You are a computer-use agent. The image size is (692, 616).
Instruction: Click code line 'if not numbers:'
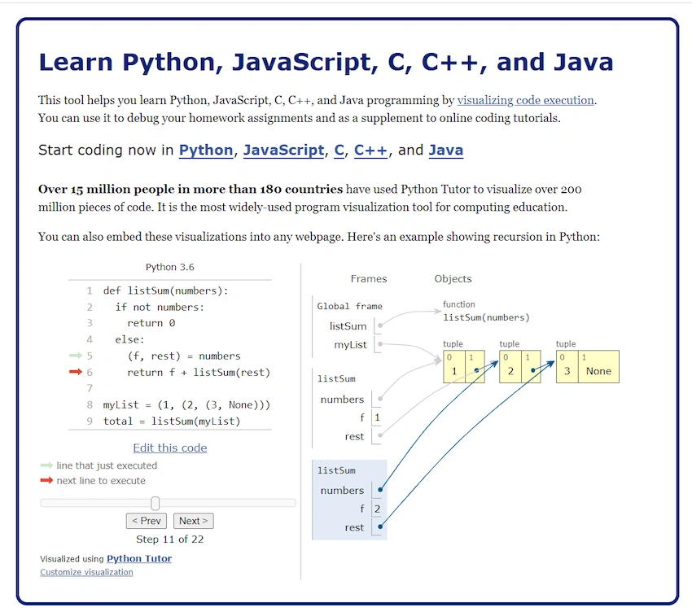click(160, 307)
